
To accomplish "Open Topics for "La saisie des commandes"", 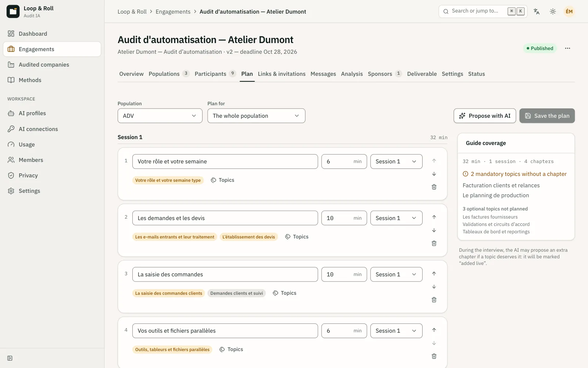I will [284, 293].
